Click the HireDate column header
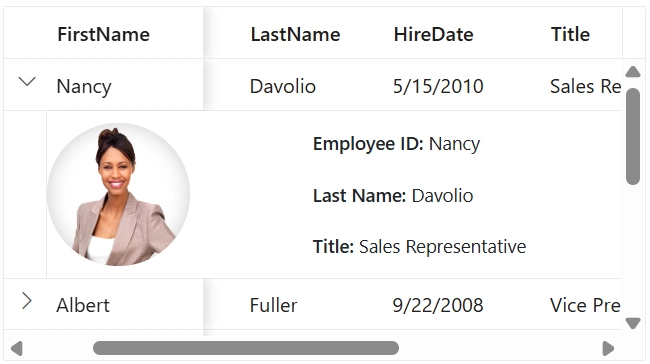Image resolution: width=650 pixels, height=364 pixels. pyautogui.click(x=433, y=34)
